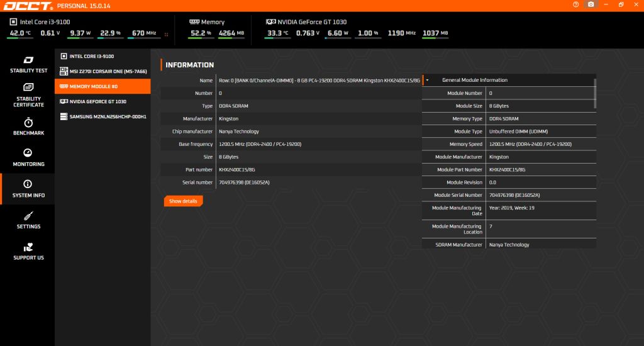Click the memory usage 52.2 % reading

click(201, 33)
